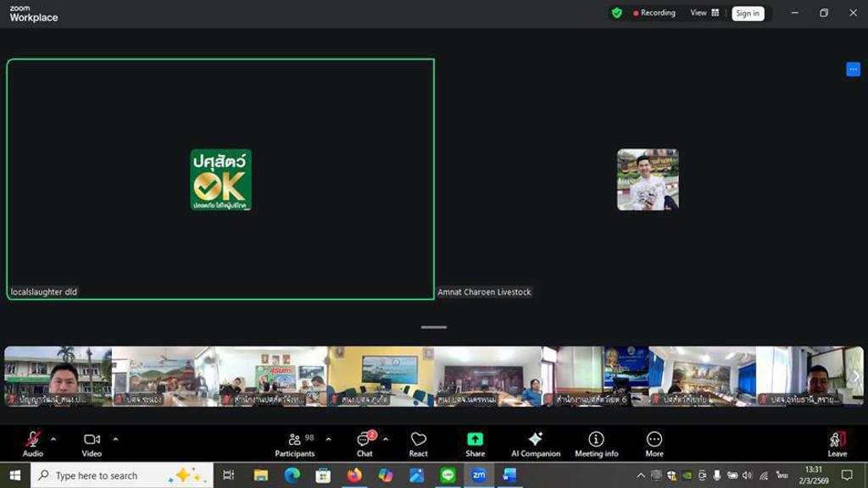868x488 pixels.
Task: Open the Participants list
Action: (295, 442)
